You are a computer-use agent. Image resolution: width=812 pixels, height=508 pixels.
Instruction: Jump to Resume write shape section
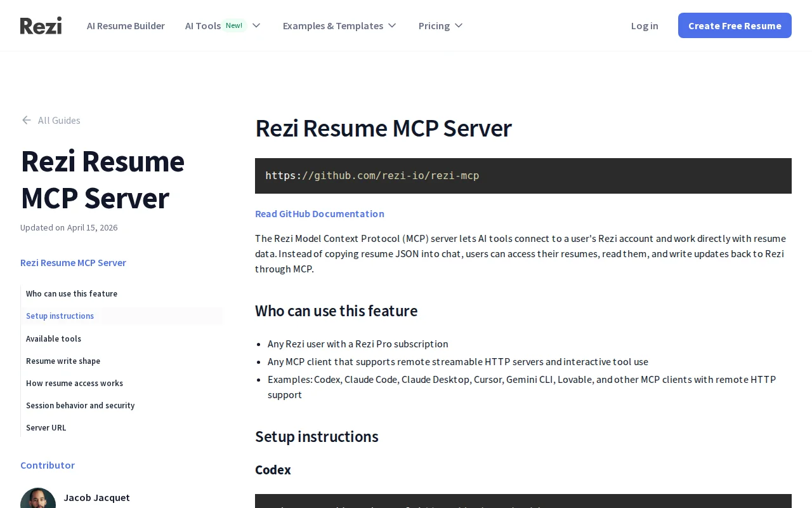[x=63, y=361]
